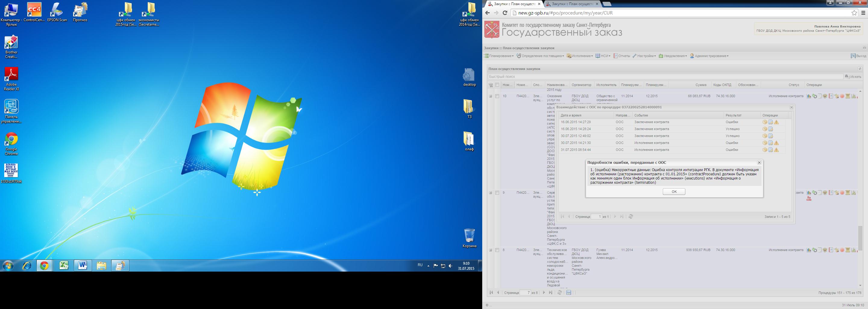This screenshot has height=309, width=868.
Task: Click the Выход logout button
Action: [x=858, y=56]
